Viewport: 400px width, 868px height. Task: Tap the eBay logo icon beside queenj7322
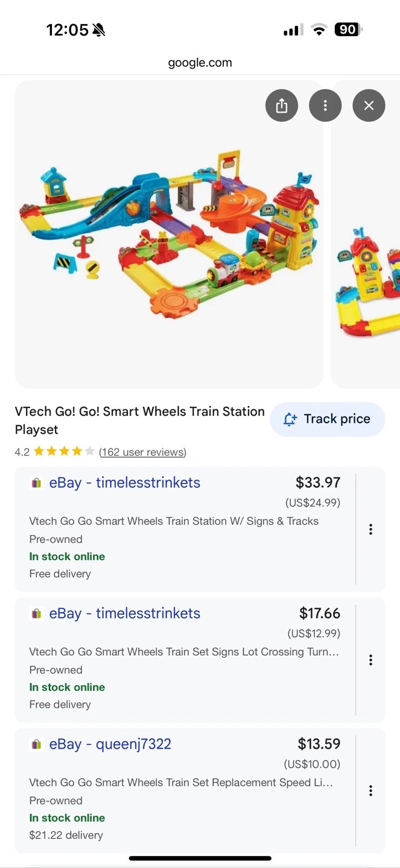[36, 744]
